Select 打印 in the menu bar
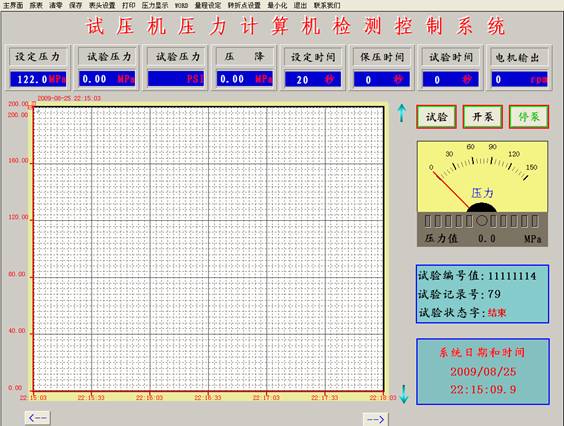Image resolution: width=564 pixels, height=426 pixels. tap(128, 5)
